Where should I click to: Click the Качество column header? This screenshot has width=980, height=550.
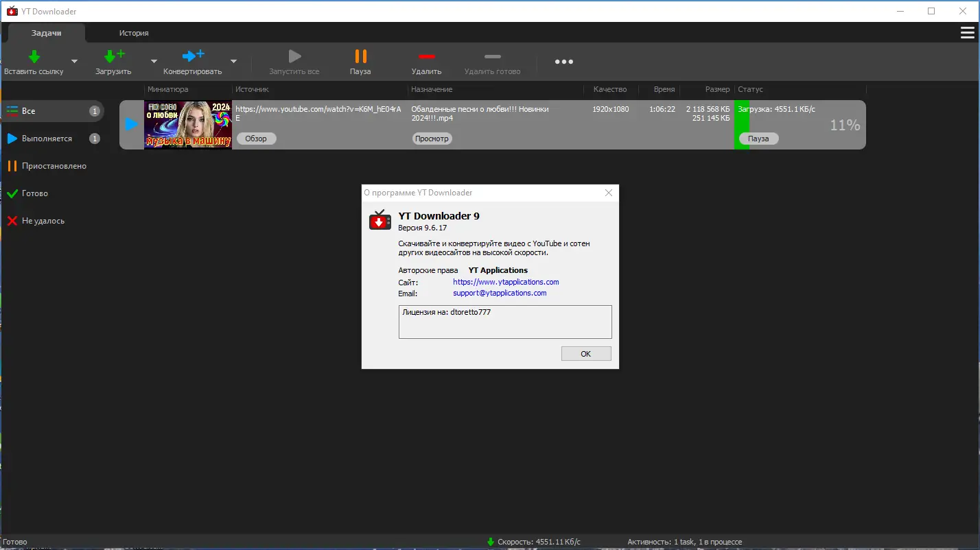pyautogui.click(x=610, y=89)
